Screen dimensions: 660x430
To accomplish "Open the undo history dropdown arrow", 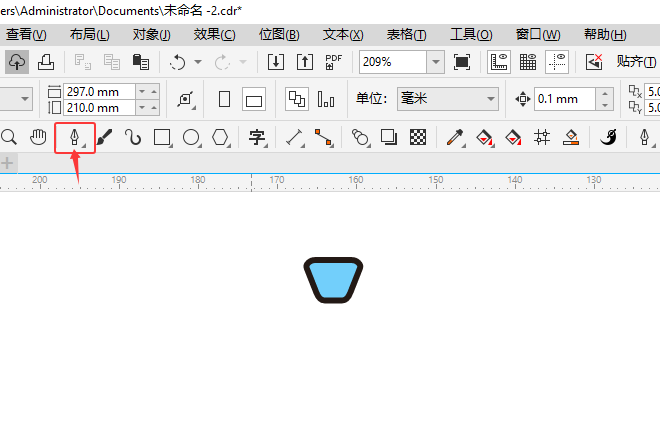I will (x=198, y=62).
